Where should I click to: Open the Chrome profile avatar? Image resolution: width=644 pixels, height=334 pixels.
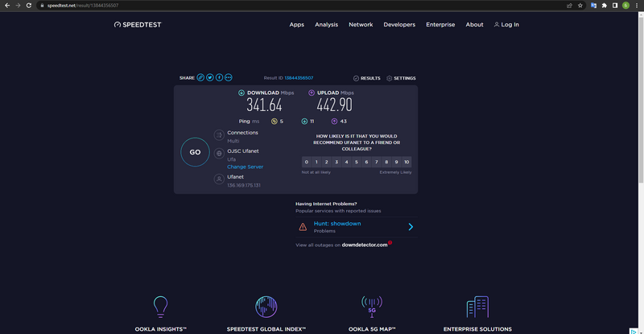point(625,6)
